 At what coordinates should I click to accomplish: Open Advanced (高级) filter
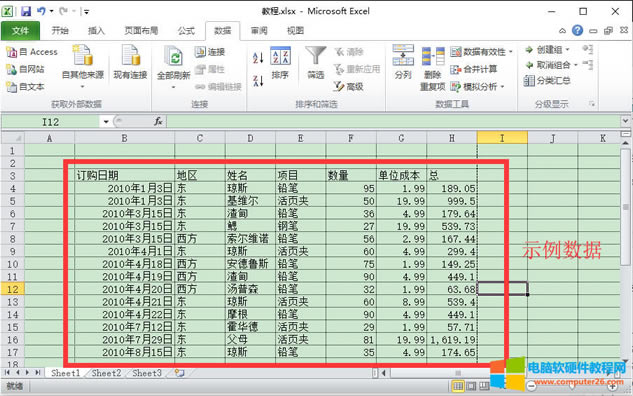[348, 86]
